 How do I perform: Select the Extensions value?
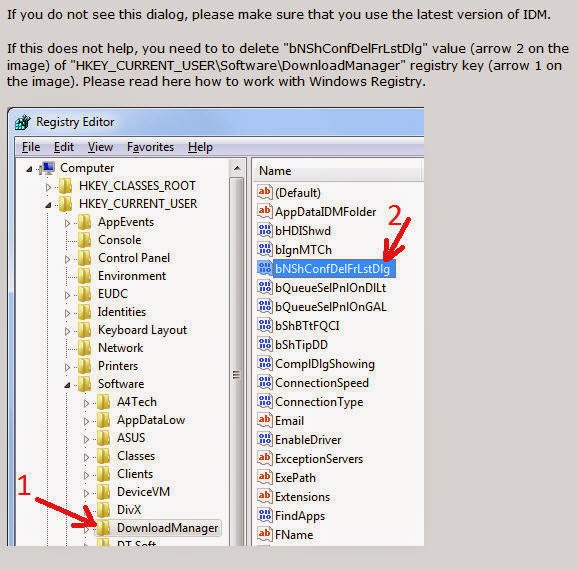pos(302,497)
